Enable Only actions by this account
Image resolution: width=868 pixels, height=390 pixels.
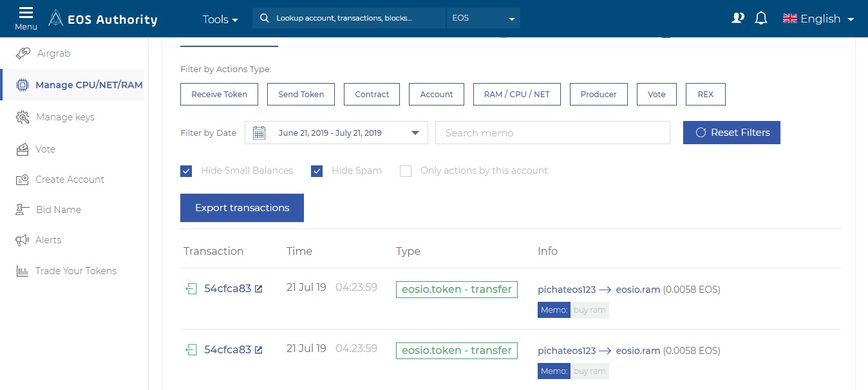[x=406, y=171]
